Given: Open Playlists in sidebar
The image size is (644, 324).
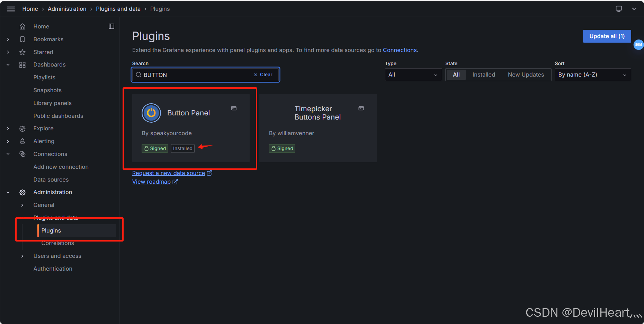Looking at the screenshot, I should (x=44, y=78).
